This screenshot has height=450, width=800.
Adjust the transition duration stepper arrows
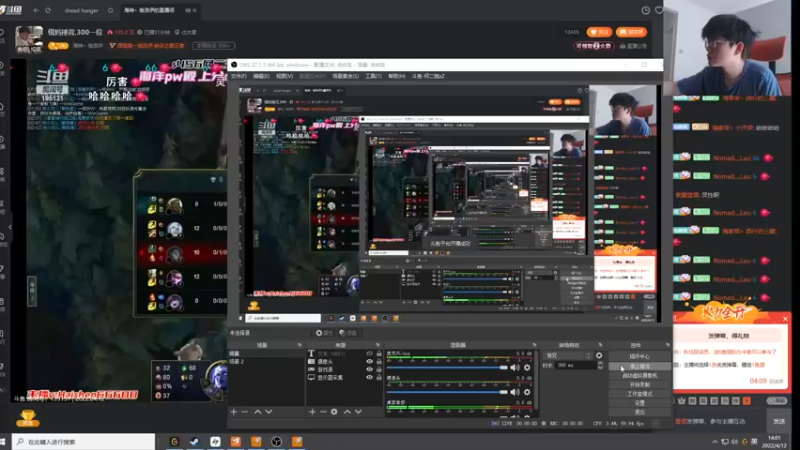[600, 365]
